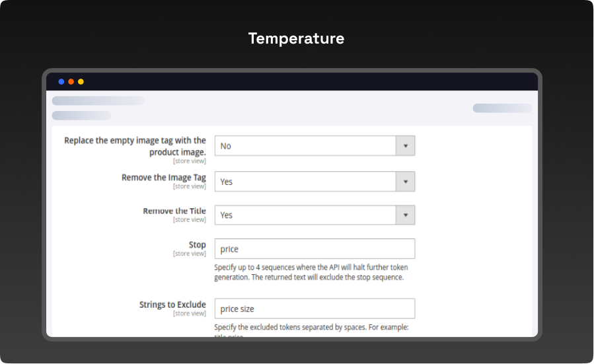Click the yellow dot in window title bar
This screenshot has height=364, width=594.
coord(81,82)
